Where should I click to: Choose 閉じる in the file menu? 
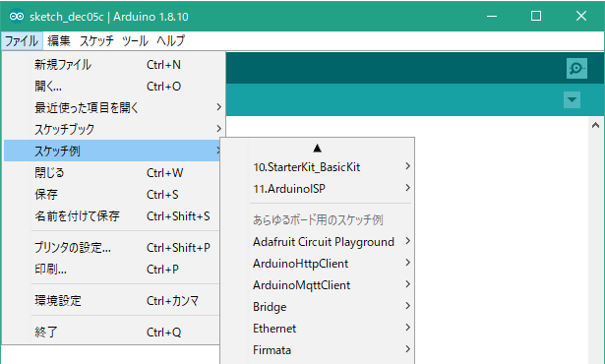112,172
